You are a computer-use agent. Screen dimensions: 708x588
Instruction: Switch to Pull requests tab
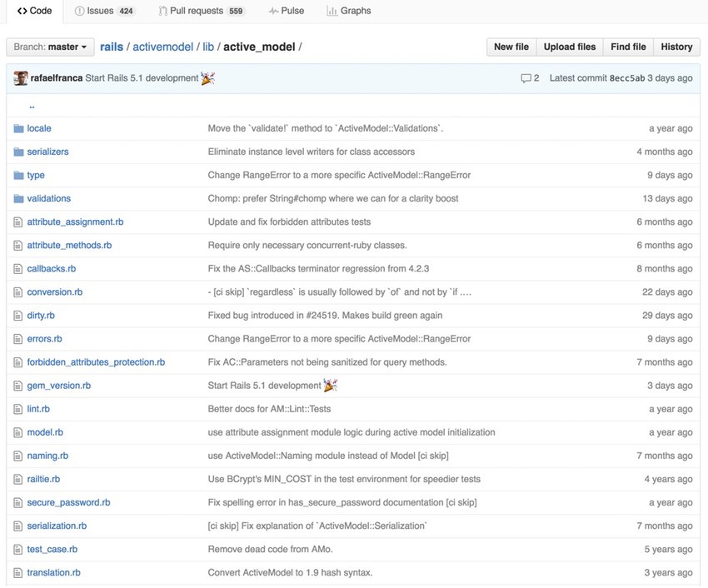(202, 11)
